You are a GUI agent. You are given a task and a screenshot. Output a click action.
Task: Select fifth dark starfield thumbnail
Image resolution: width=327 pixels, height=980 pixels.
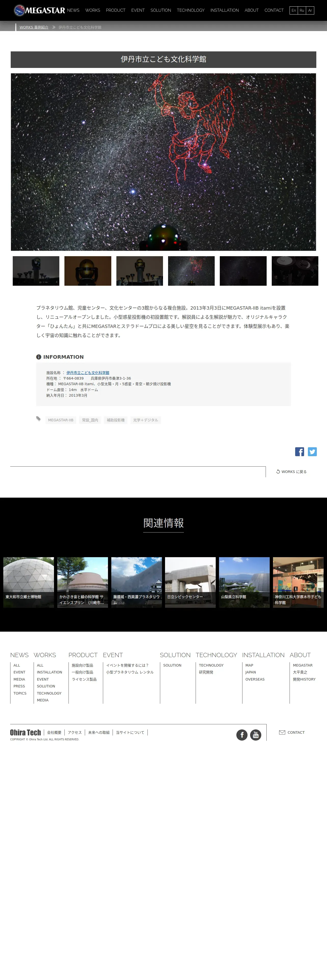(243, 271)
